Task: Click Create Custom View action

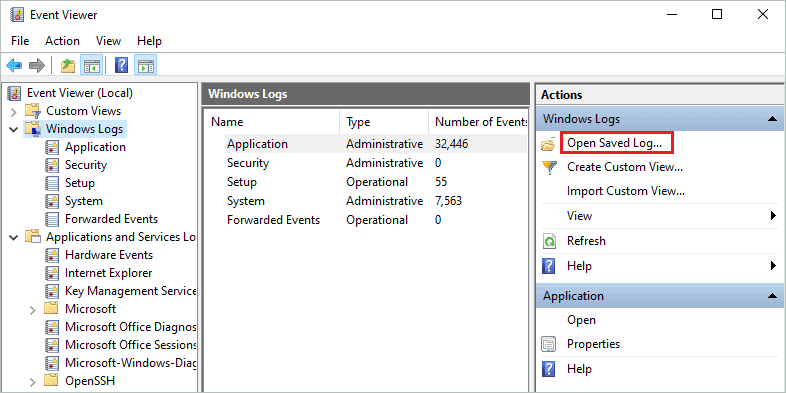Action: (625, 167)
